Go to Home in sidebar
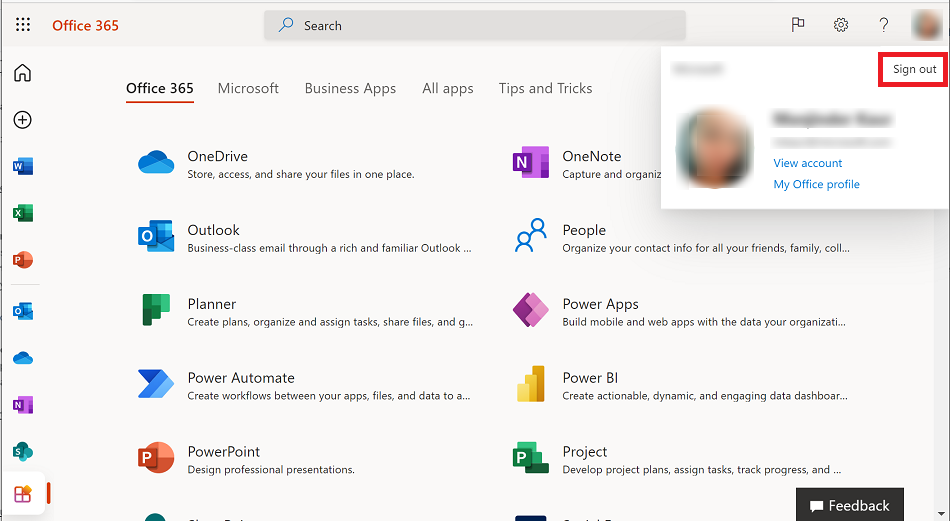 [22, 73]
